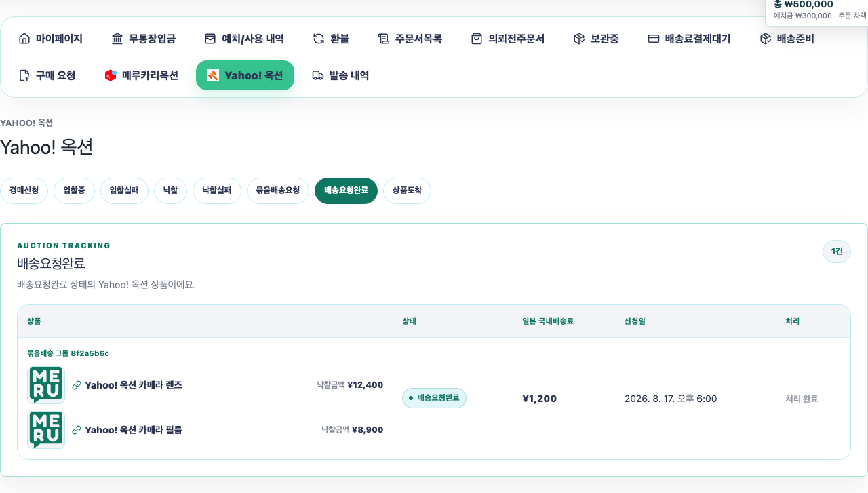Click the scroll icon beside 주문서목록
The width and height of the screenshot is (868, 493).
pyautogui.click(x=384, y=39)
